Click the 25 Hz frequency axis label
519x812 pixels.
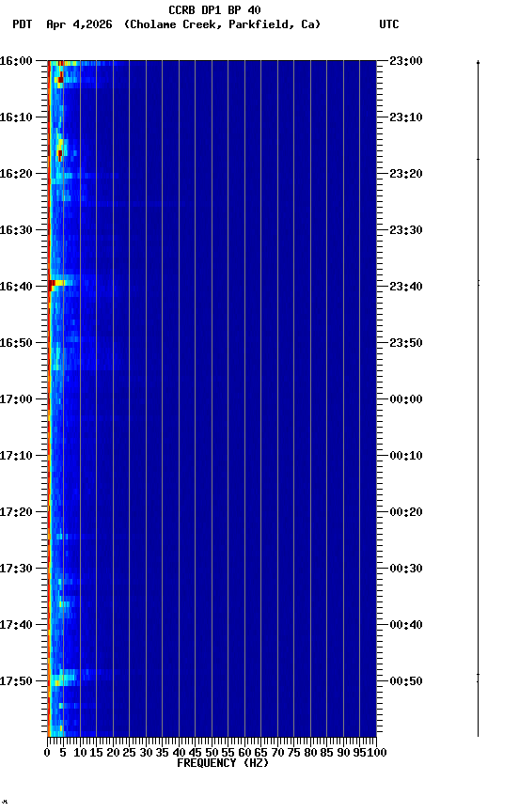[129, 753]
